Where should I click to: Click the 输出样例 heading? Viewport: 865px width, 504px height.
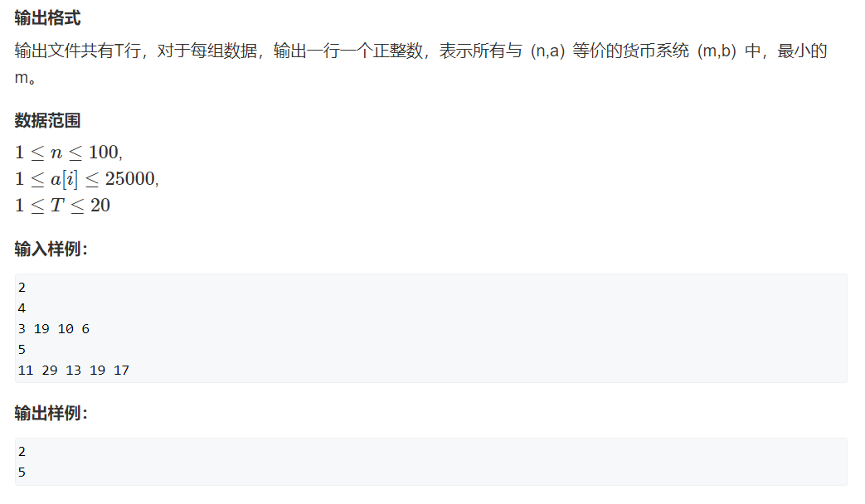tap(51, 413)
